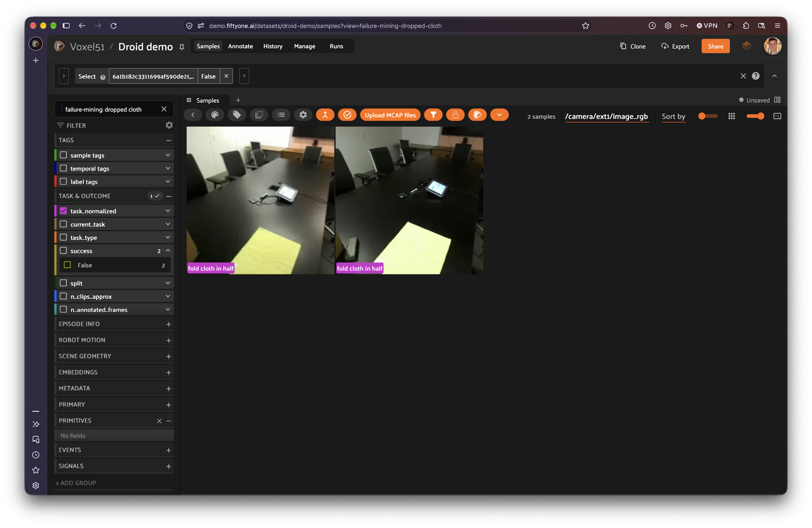Click the plus icon in left rail

(x=36, y=61)
